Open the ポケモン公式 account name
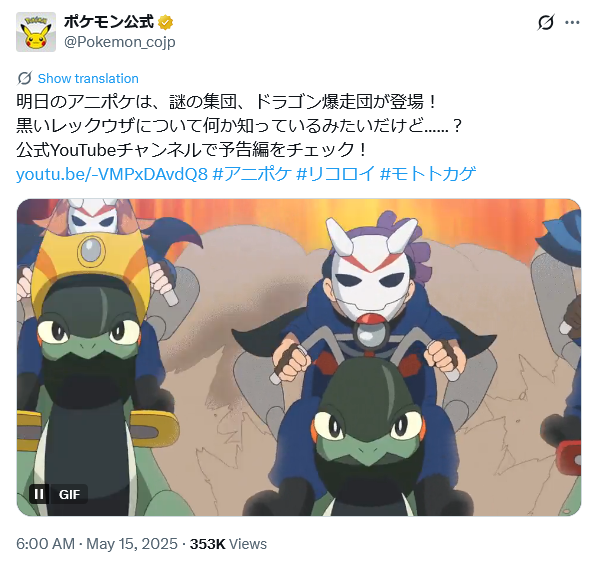 pos(109,22)
